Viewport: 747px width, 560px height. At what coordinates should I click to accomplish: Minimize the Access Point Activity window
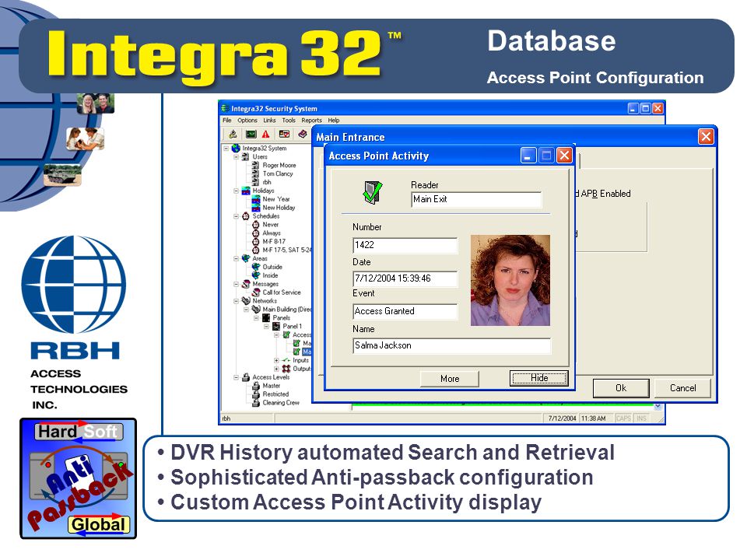[528, 156]
